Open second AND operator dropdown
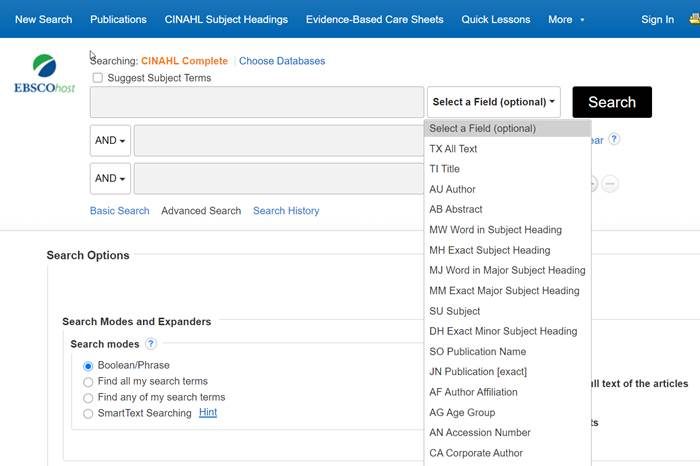This screenshot has height=466, width=700. pyautogui.click(x=110, y=179)
